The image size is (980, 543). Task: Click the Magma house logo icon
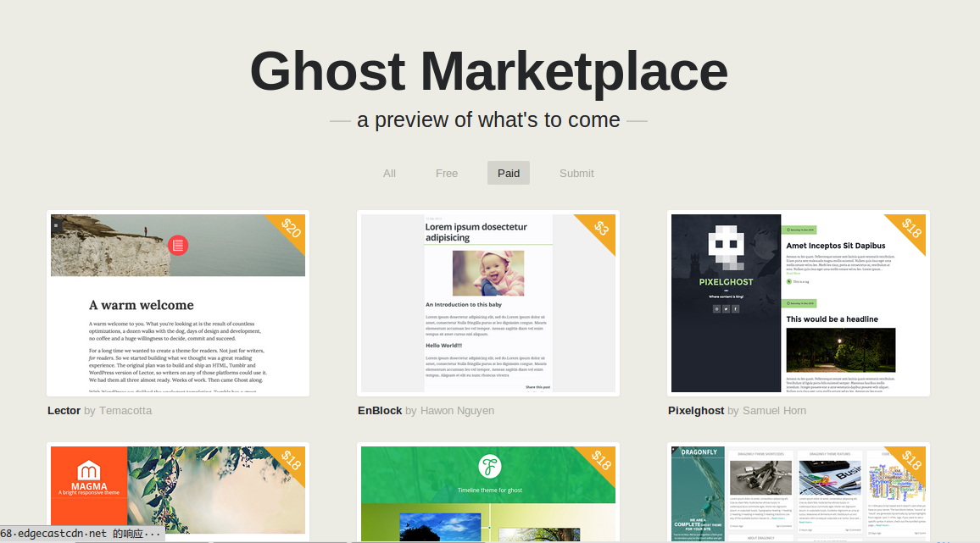pyautogui.click(x=89, y=470)
